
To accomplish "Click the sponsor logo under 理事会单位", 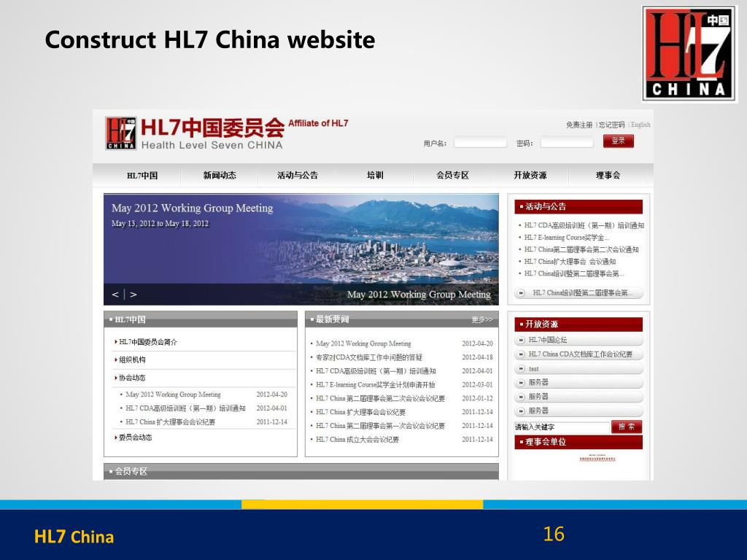I will click(597, 458).
